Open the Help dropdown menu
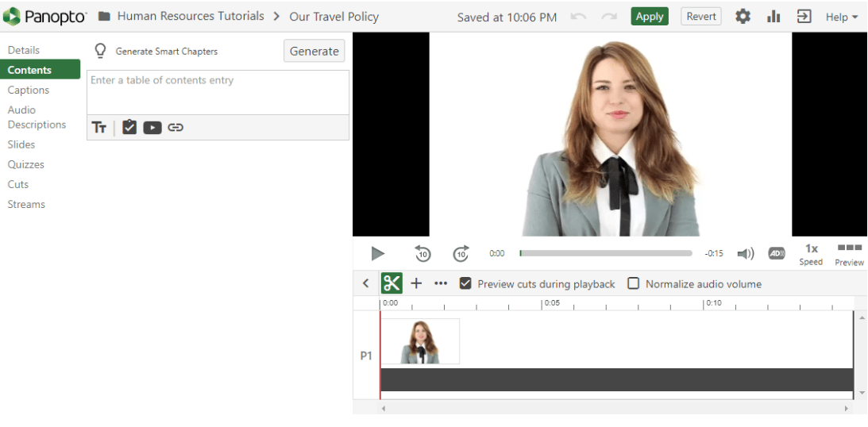Screen dimensions: 868x427 click(841, 17)
